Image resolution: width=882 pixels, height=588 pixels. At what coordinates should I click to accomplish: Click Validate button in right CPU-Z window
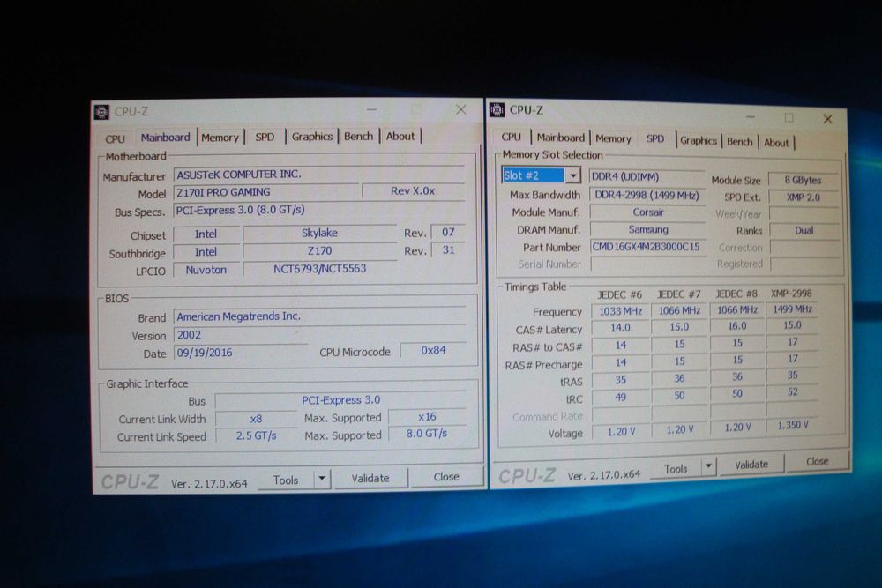tap(751, 465)
